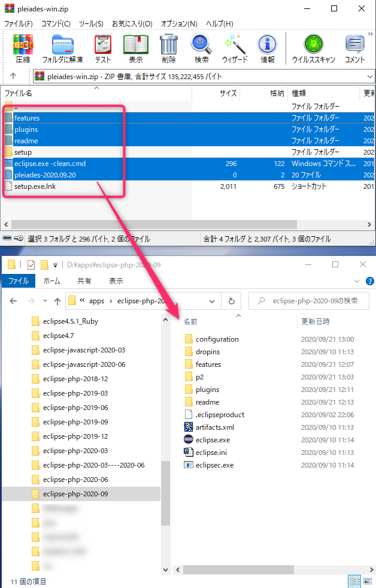Click Explorer refresh button
Viewport: 376px width, 588px height.
coord(232,301)
